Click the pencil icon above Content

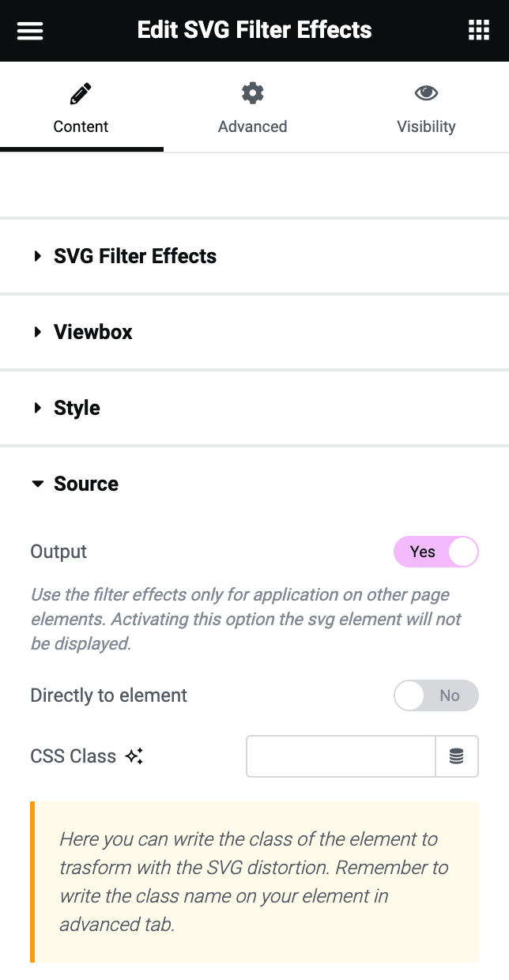pos(81,92)
